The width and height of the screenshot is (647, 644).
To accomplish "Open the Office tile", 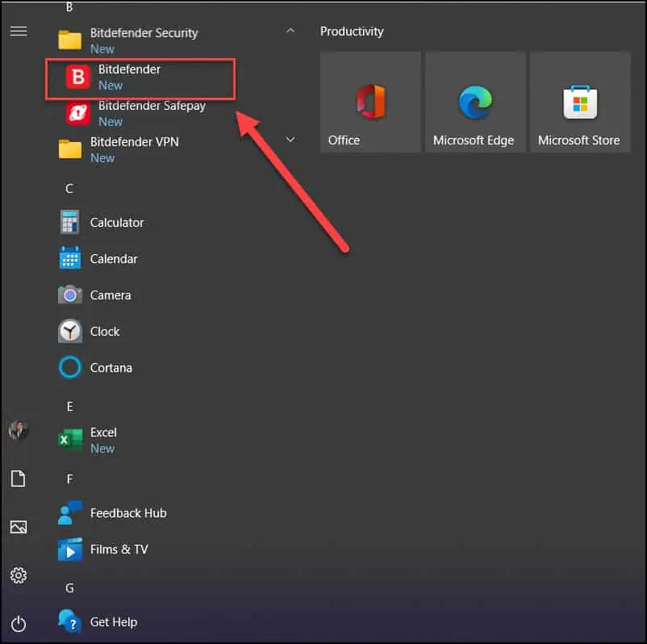I will click(x=370, y=102).
